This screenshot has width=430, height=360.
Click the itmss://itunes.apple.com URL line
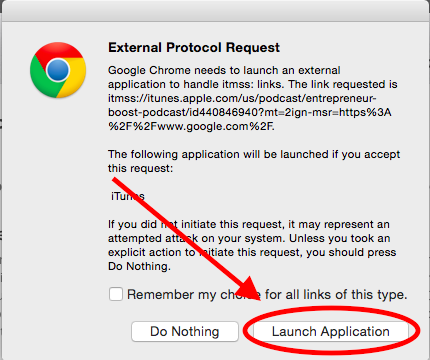[242, 98]
